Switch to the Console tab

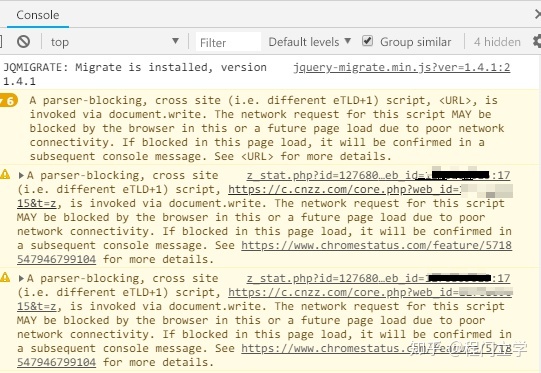pos(38,15)
